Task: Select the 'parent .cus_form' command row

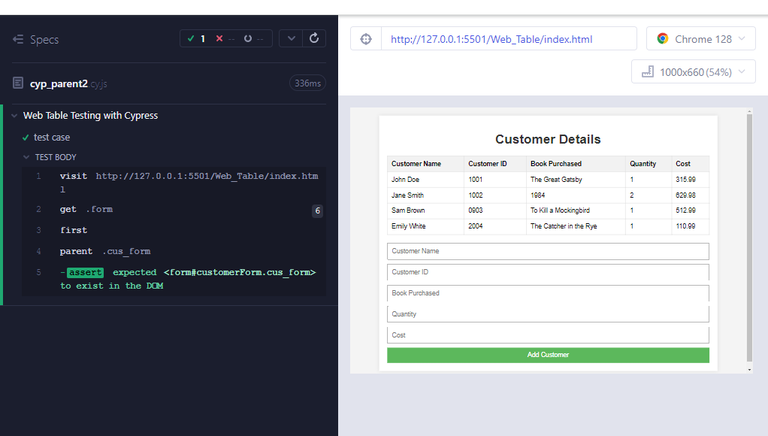Action: tap(170, 251)
